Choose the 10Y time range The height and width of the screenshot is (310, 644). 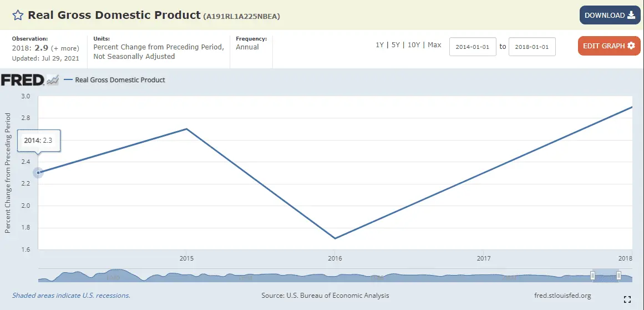414,45
